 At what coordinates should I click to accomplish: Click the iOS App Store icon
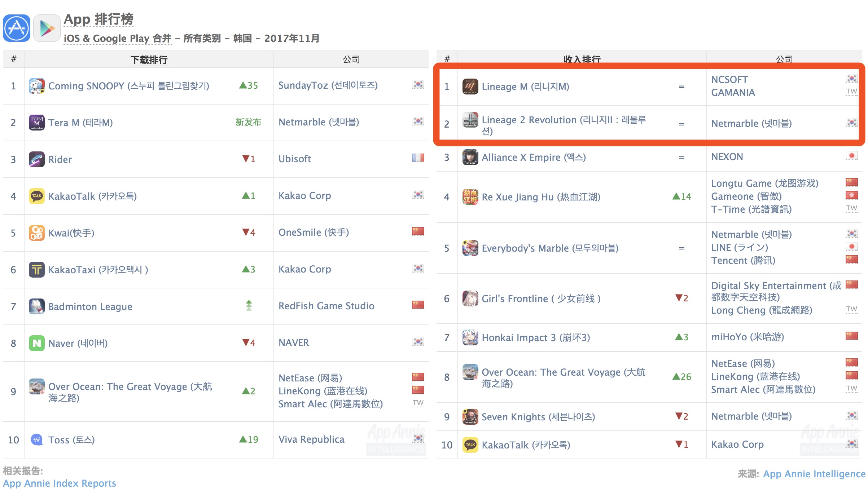click(17, 28)
